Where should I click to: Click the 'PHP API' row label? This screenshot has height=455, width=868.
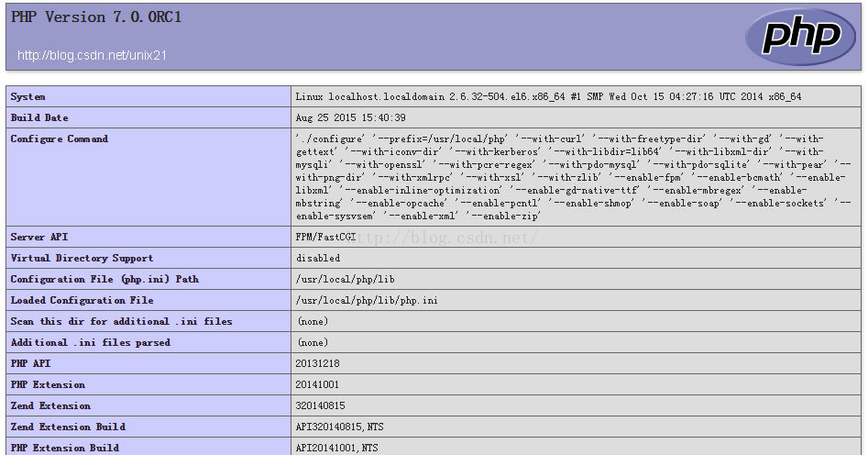point(30,363)
